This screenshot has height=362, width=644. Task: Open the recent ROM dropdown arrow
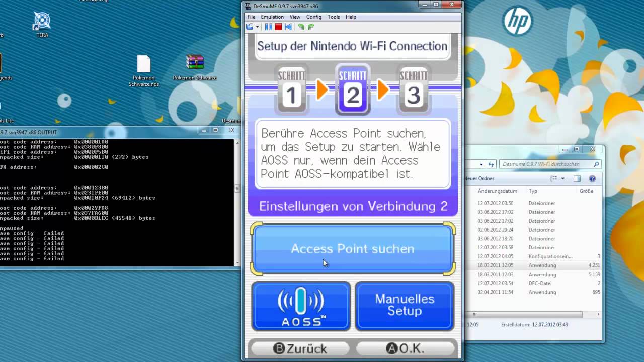257,27
